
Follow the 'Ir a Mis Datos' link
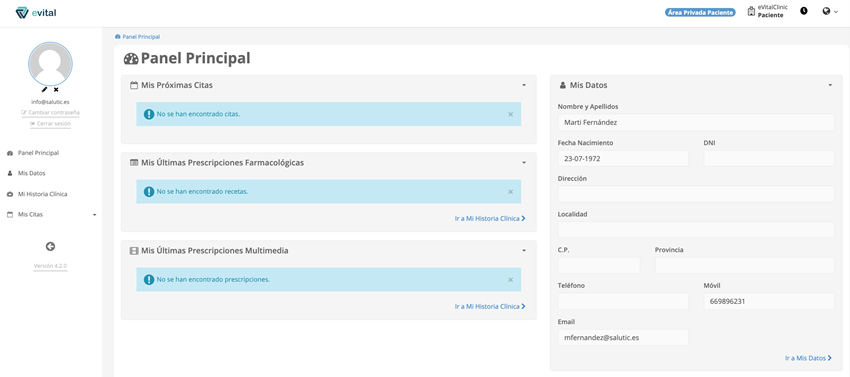808,359
